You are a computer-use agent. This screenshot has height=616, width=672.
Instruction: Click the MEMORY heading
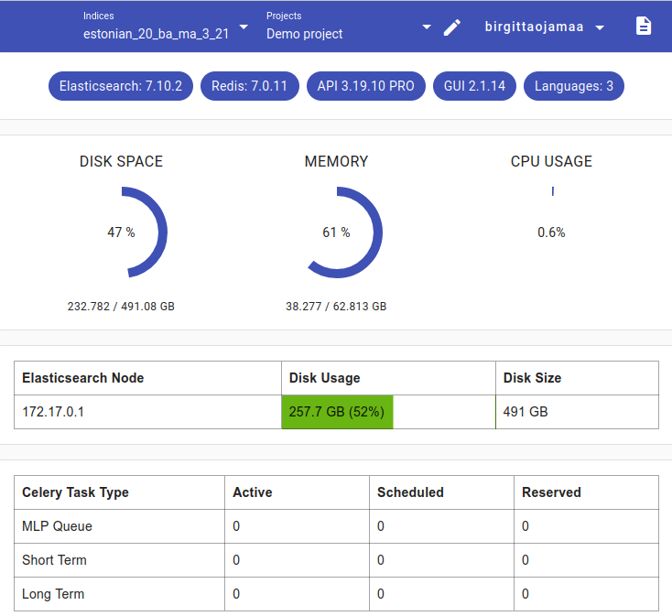coord(336,161)
